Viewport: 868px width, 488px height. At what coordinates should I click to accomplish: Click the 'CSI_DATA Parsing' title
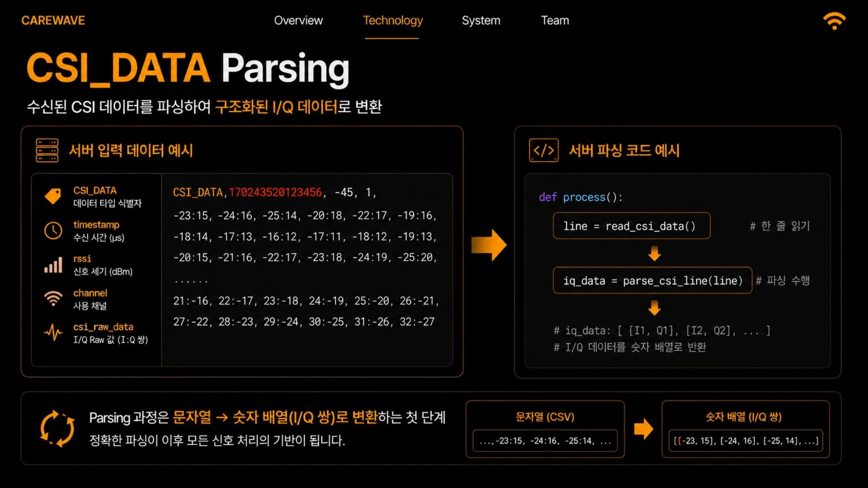(x=188, y=69)
